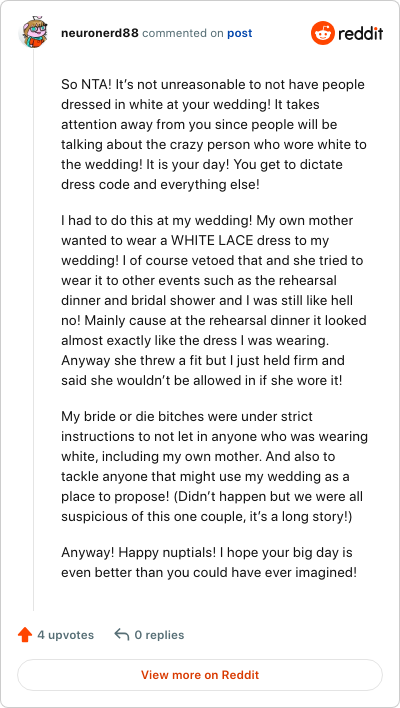Click the Reddit Snoo logo icon
Image resolution: width=400 pixels, height=708 pixels.
pyautogui.click(x=322, y=33)
